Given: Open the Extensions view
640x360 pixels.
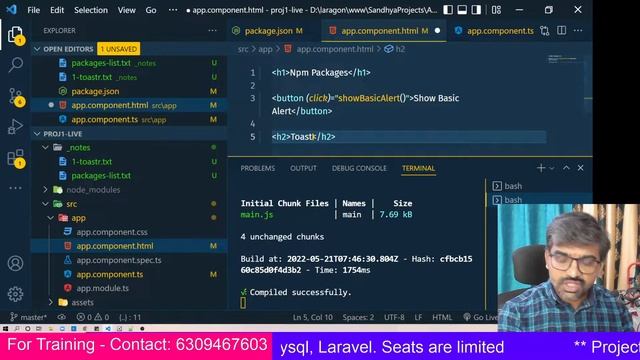Looking at the screenshot, I should pos(16,158).
